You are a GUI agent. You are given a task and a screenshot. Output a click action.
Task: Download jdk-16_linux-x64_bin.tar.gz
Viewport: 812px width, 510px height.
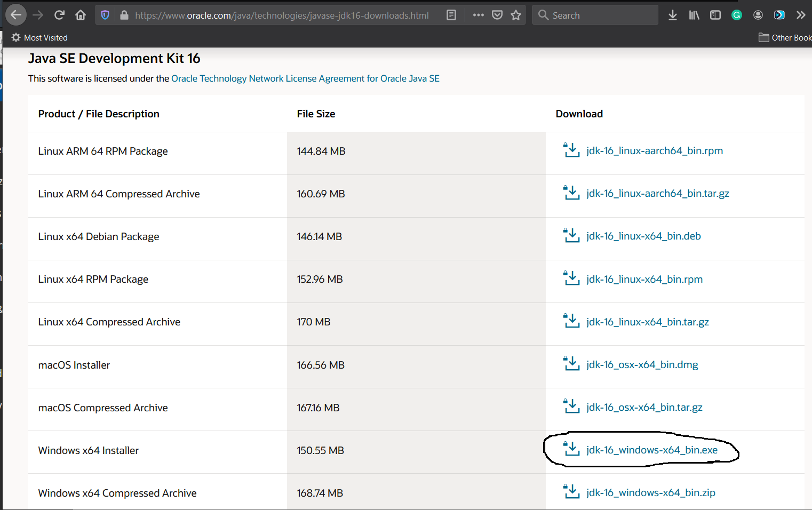coord(648,322)
